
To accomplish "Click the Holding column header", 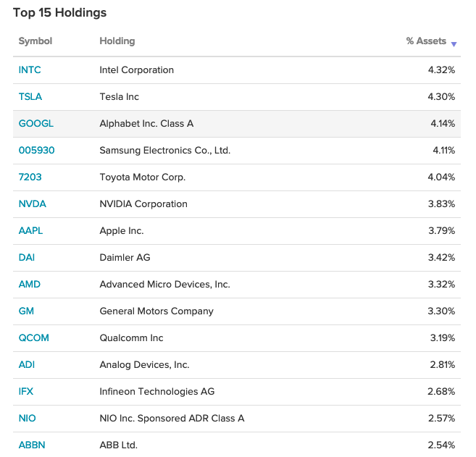I will coord(117,41).
